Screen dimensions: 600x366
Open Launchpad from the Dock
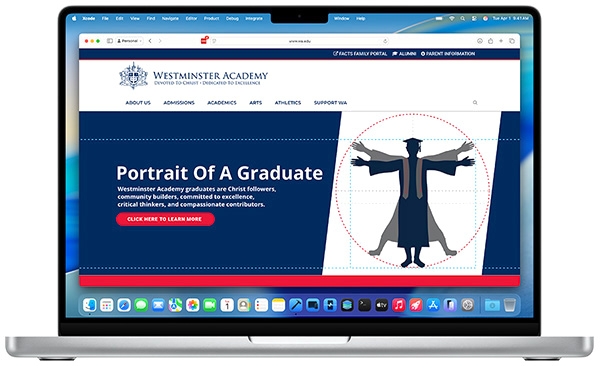click(x=107, y=305)
